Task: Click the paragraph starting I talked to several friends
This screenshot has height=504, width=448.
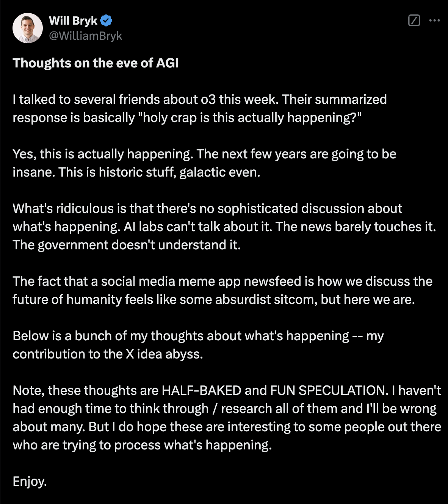Action: (200, 108)
